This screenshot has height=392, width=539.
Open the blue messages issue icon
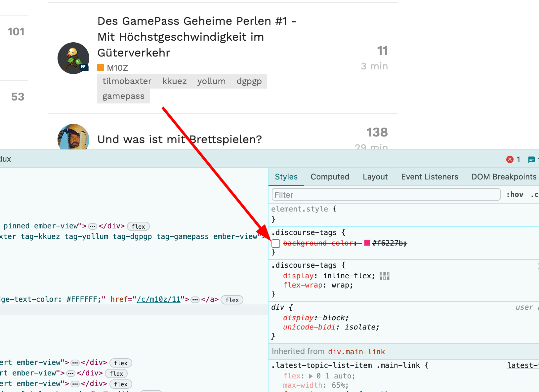pyautogui.click(x=531, y=160)
